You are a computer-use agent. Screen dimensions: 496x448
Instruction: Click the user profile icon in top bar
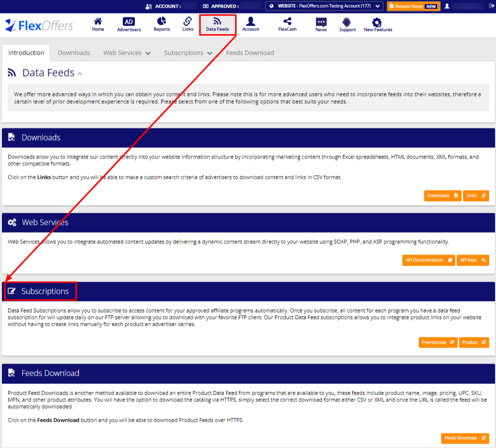click(447, 6)
